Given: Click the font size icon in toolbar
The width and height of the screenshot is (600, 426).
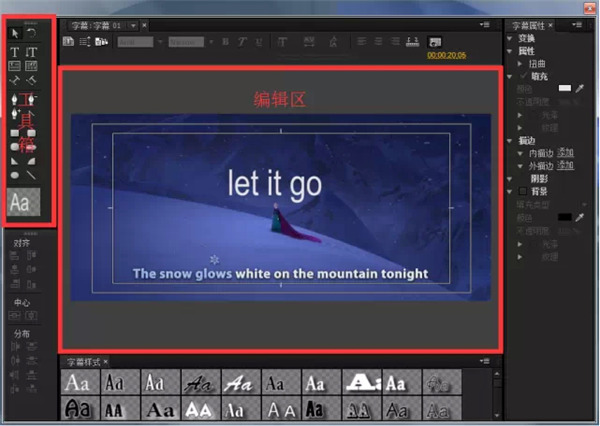Looking at the screenshot, I should [x=282, y=42].
